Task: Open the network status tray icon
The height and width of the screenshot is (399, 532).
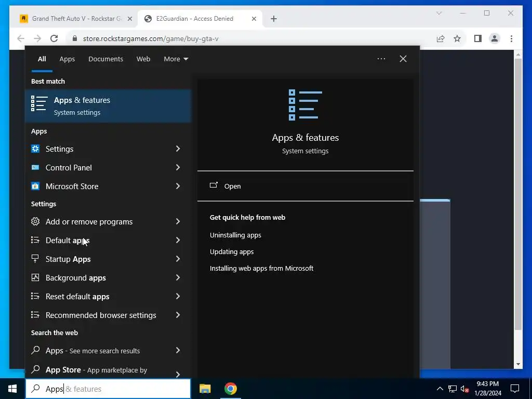Action: pyautogui.click(x=453, y=389)
